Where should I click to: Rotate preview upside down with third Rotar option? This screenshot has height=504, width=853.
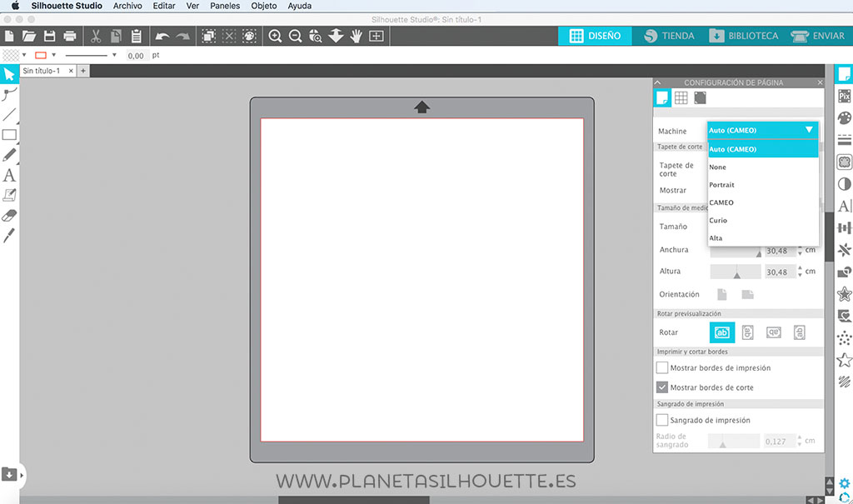tap(774, 332)
